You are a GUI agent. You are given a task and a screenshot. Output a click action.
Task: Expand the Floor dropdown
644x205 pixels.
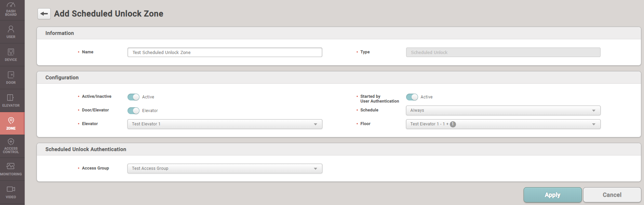tap(503, 124)
